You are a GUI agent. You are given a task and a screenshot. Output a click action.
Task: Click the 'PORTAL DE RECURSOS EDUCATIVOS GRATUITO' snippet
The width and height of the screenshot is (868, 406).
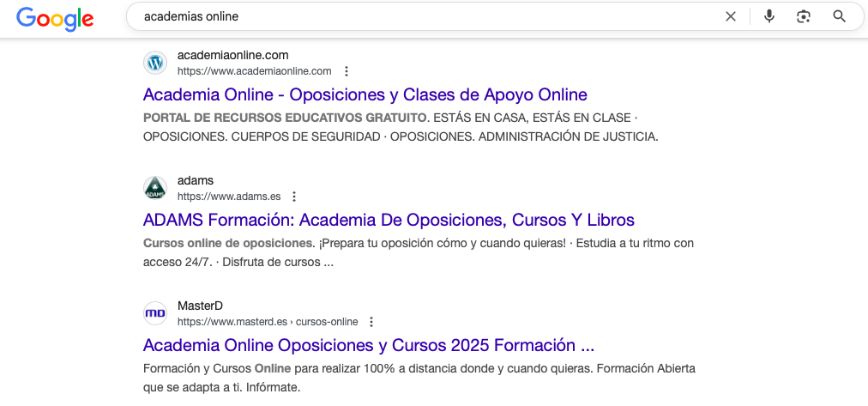pos(285,118)
